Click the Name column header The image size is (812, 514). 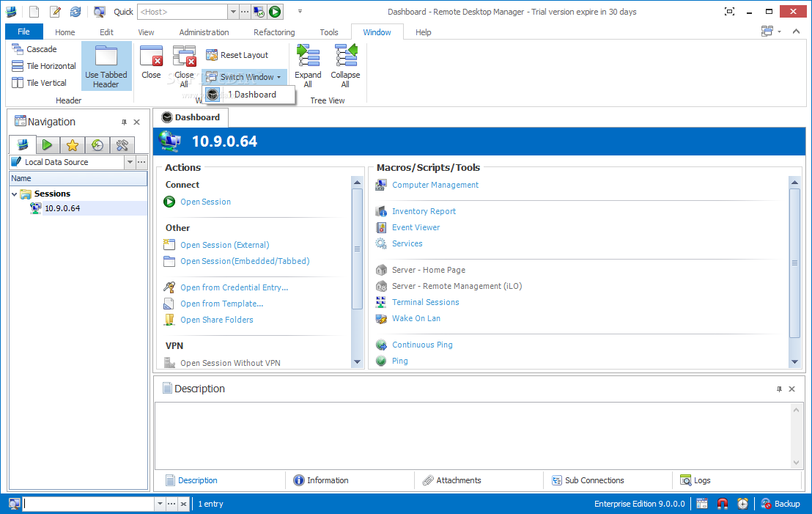[78, 178]
